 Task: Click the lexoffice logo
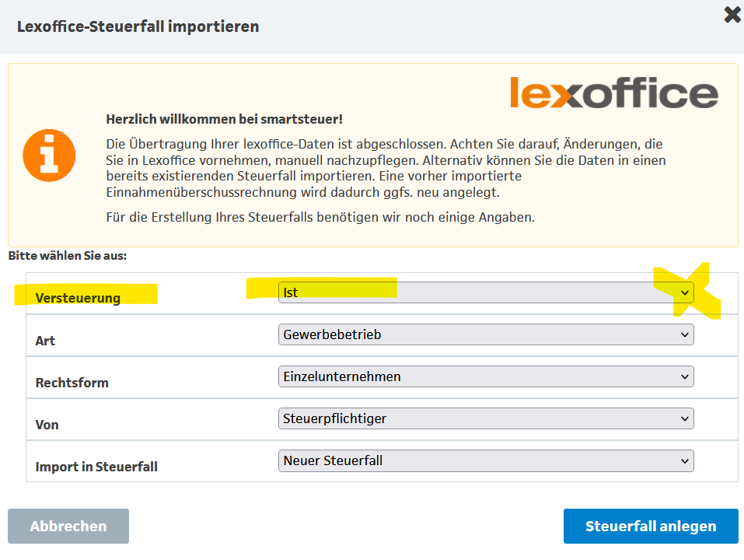[x=614, y=93]
